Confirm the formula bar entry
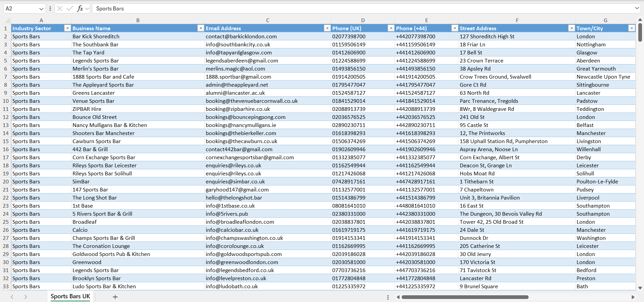The image size is (644, 302). pos(69,8)
